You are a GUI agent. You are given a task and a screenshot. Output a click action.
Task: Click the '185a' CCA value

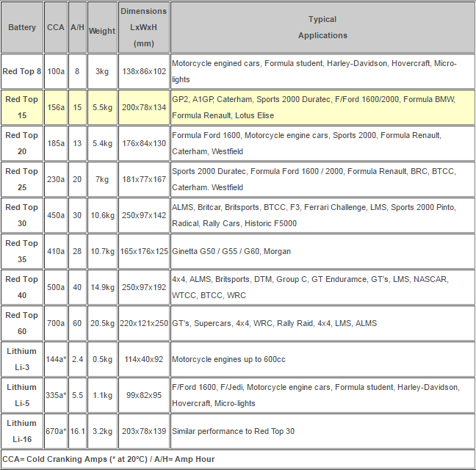pos(56,143)
